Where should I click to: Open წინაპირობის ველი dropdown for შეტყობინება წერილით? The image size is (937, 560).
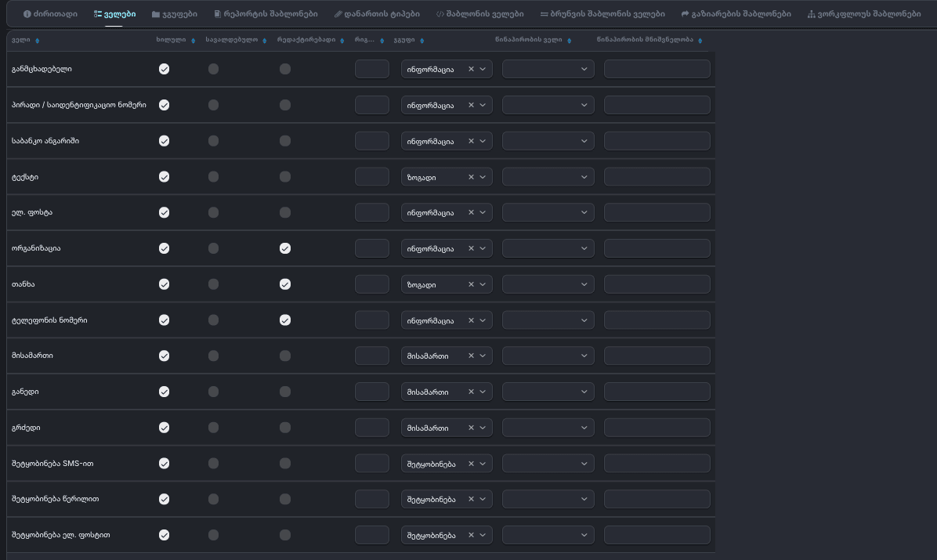pos(548,499)
